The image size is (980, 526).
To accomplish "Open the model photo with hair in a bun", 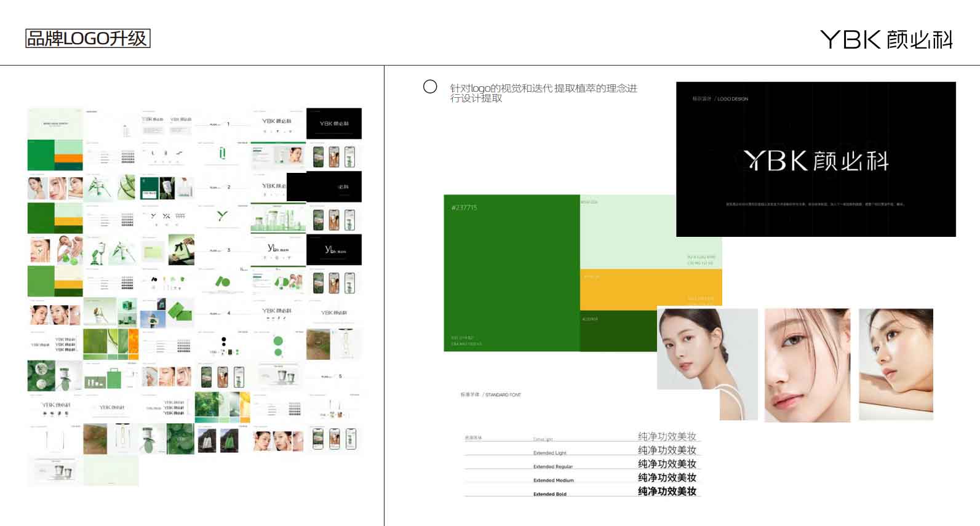I will (707, 363).
